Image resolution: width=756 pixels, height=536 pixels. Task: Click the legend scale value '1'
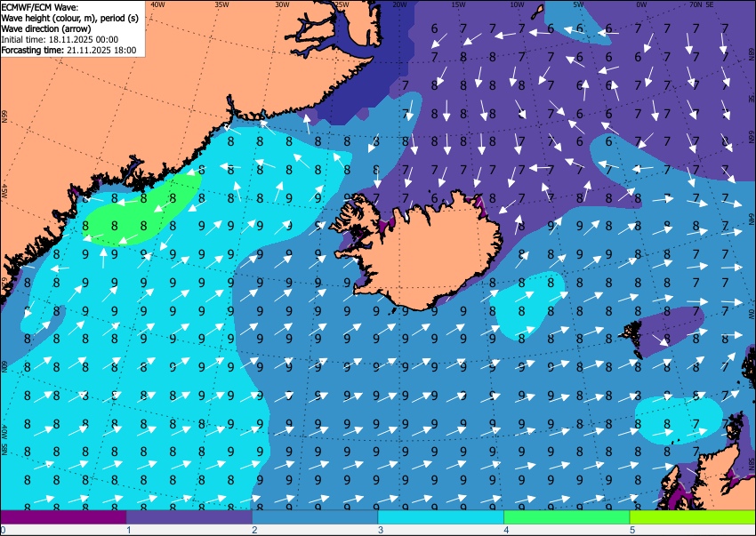click(128, 530)
